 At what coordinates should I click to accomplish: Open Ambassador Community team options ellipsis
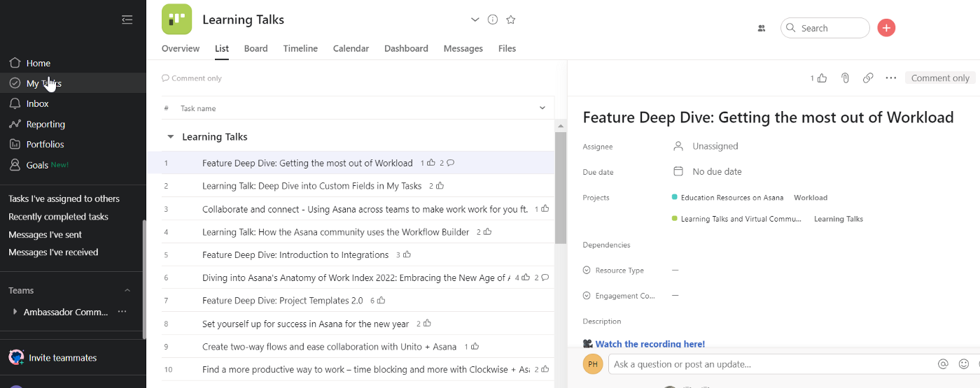click(x=122, y=312)
